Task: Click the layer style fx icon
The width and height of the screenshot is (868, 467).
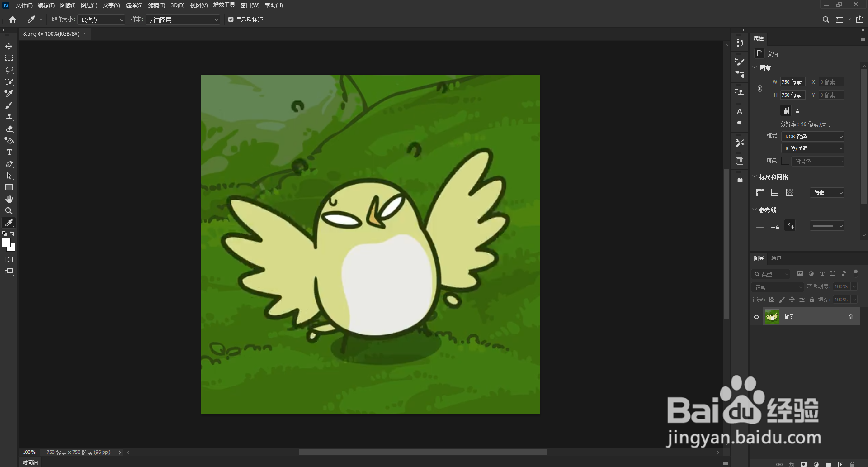Action: (x=792, y=464)
